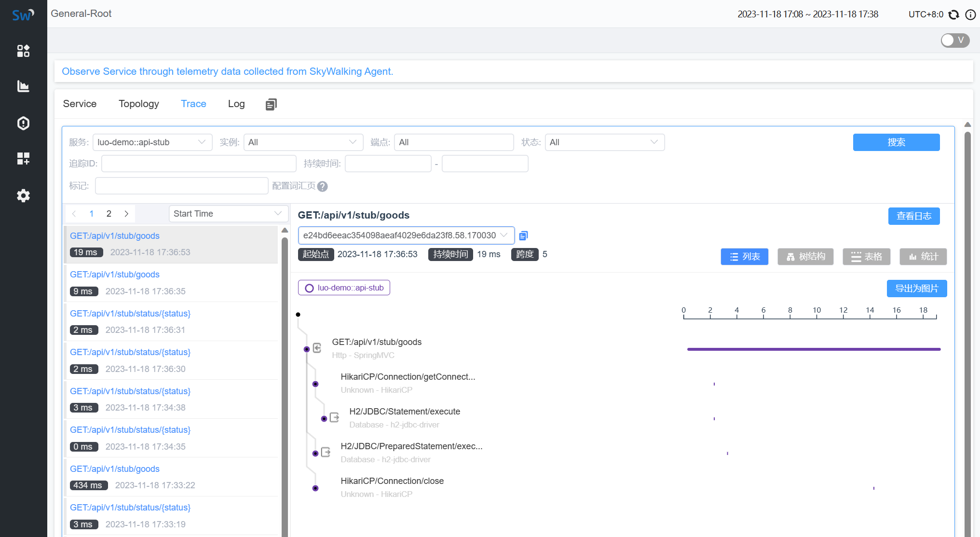980x537 pixels.
Task: Open the dashboard widgets sidebar icon
Action: click(x=23, y=51)
